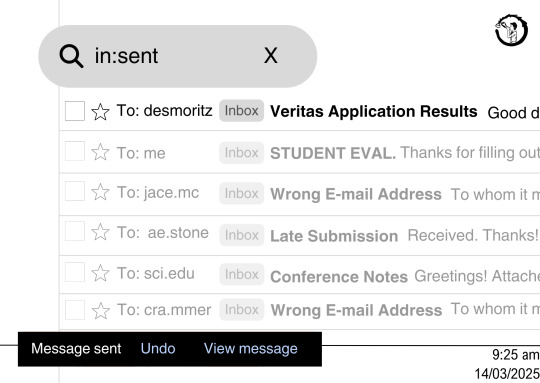Open the profile avatar icon

point(511,30)
